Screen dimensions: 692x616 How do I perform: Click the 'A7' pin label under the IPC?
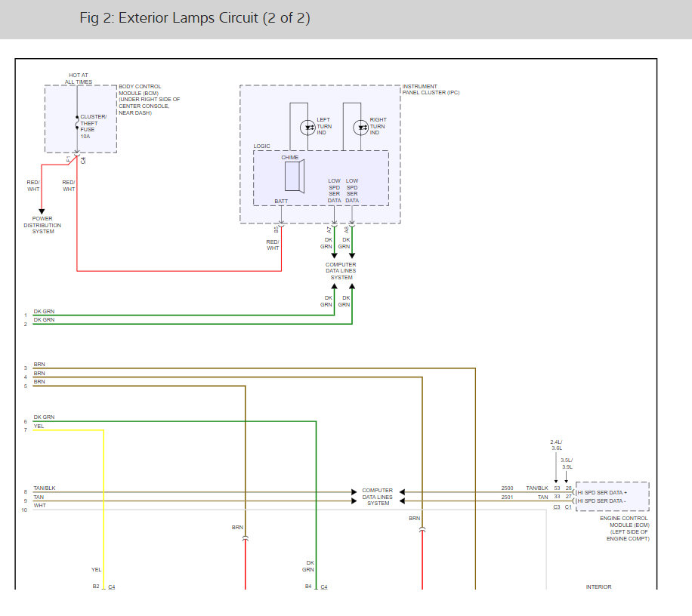tap(329, 229)
